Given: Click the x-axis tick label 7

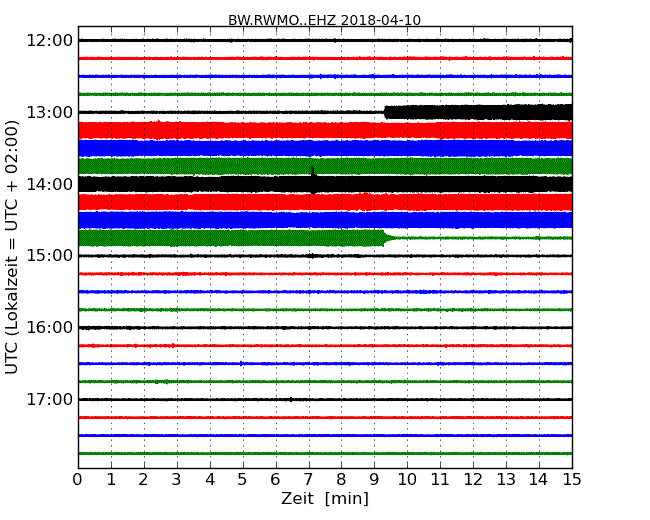Looking at the screenshot, I should coord(308,480).
